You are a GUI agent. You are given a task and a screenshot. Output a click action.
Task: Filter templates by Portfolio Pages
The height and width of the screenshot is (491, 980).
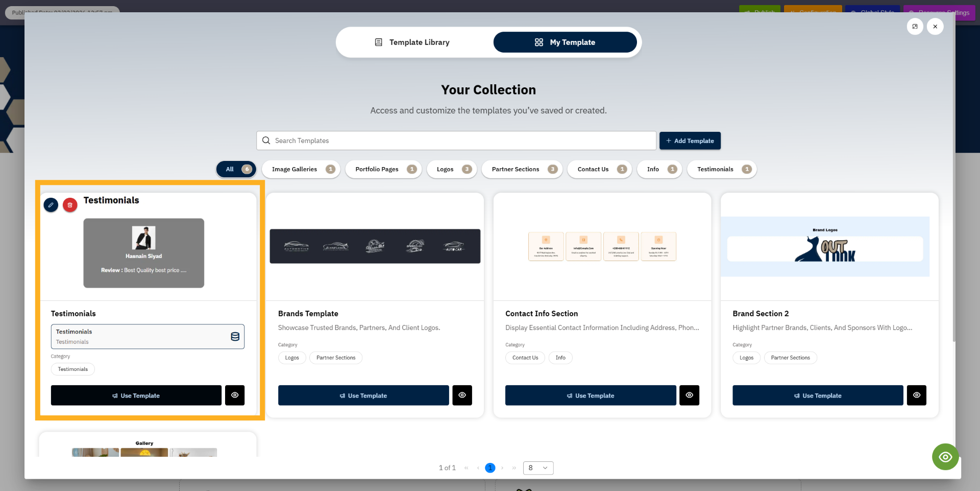pos(383,169)
